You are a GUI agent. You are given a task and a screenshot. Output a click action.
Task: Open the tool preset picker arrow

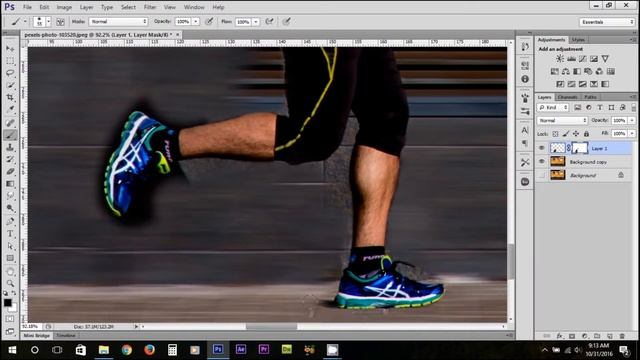25,22
